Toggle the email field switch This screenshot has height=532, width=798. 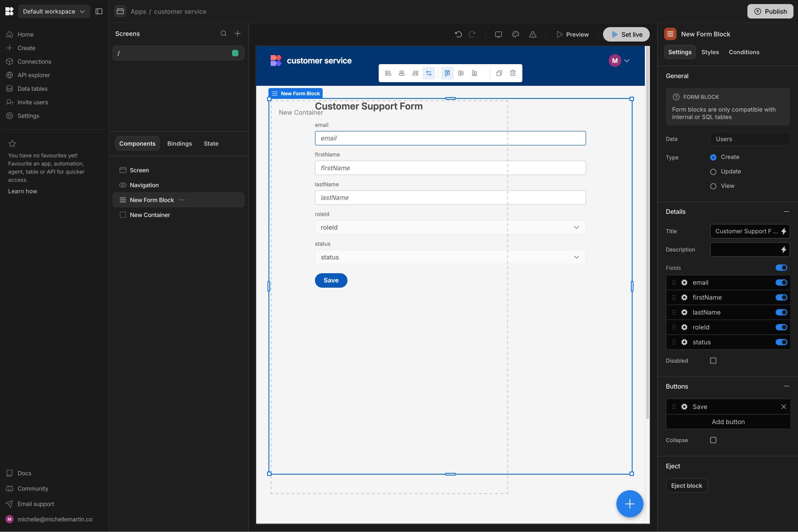pyautogui.click(x=781, y=283)
